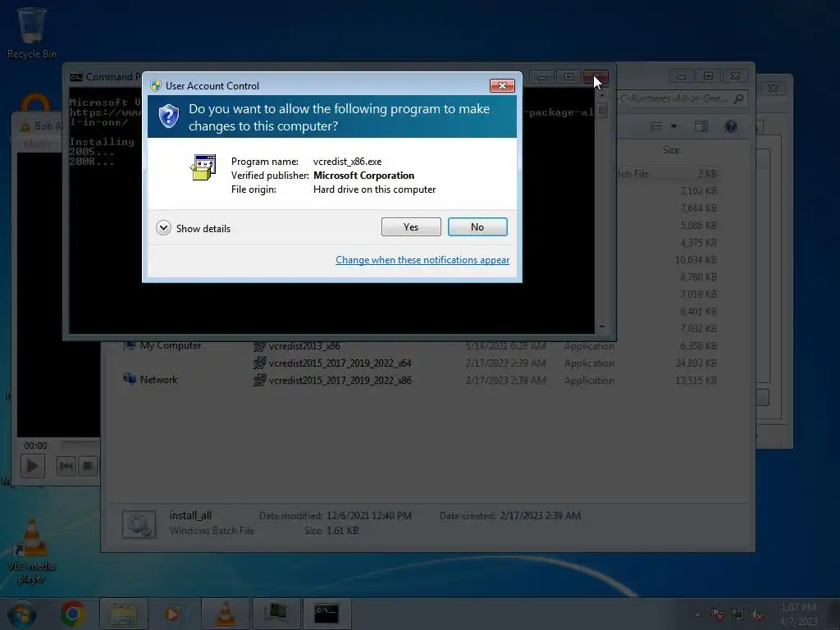Open Explorer view options dropdown arrow
840x630 pixels.
pyautogui.click(x=674, y=126)
